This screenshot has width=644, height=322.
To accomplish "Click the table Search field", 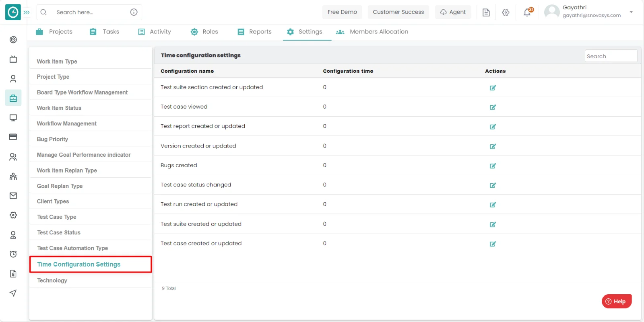I will (611, 56).
